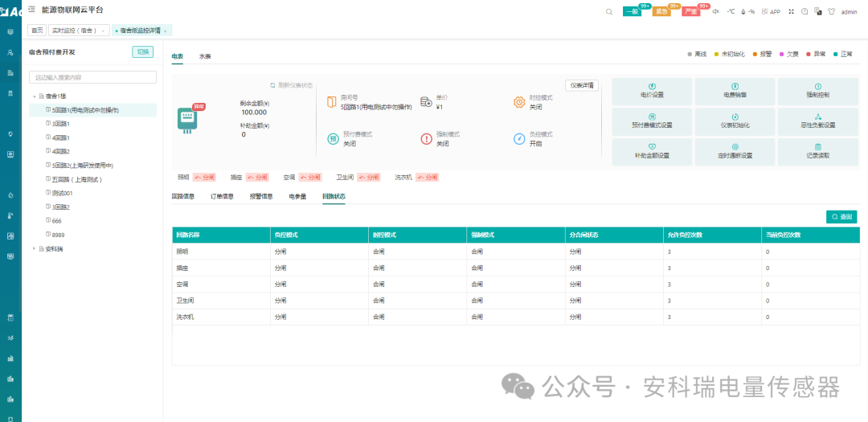Go to the 首页 page tab
Screen dimensions: 868x422
coord(36,31)
